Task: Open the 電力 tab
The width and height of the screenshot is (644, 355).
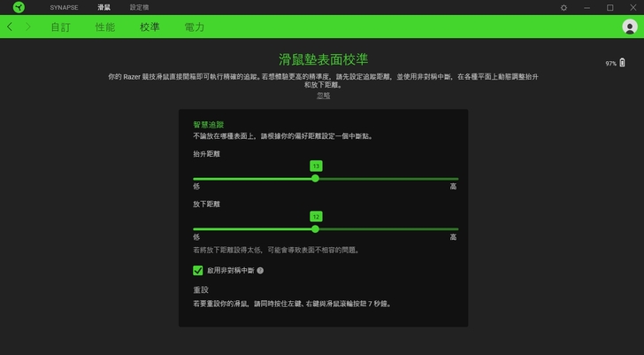Action: 195,27
